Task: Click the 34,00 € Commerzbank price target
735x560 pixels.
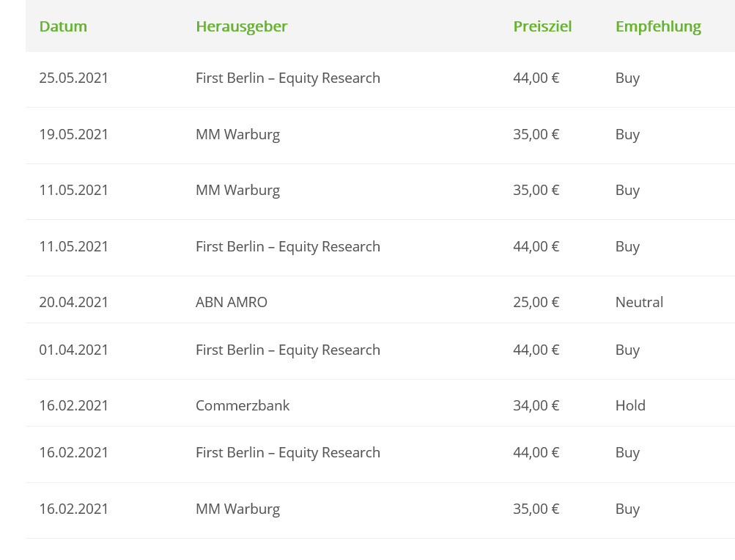Action: pyautogui.click(x=536, y=405)
